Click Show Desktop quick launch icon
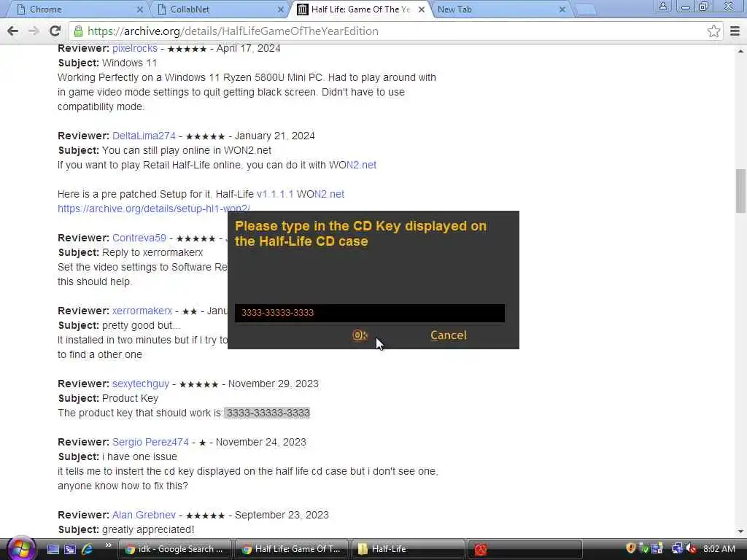The image size is (747, 560). pyautogui.click(x=53, y=549)
